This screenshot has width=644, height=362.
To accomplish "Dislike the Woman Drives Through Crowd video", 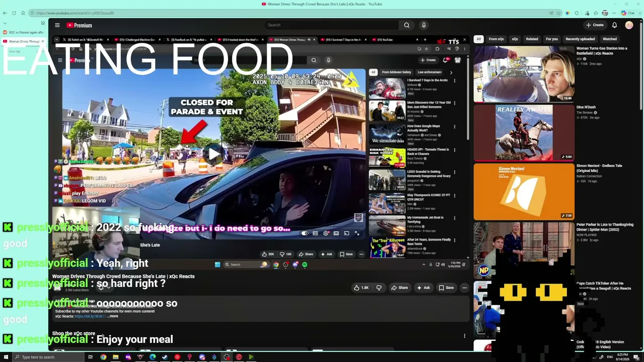I will click(379, 288).
